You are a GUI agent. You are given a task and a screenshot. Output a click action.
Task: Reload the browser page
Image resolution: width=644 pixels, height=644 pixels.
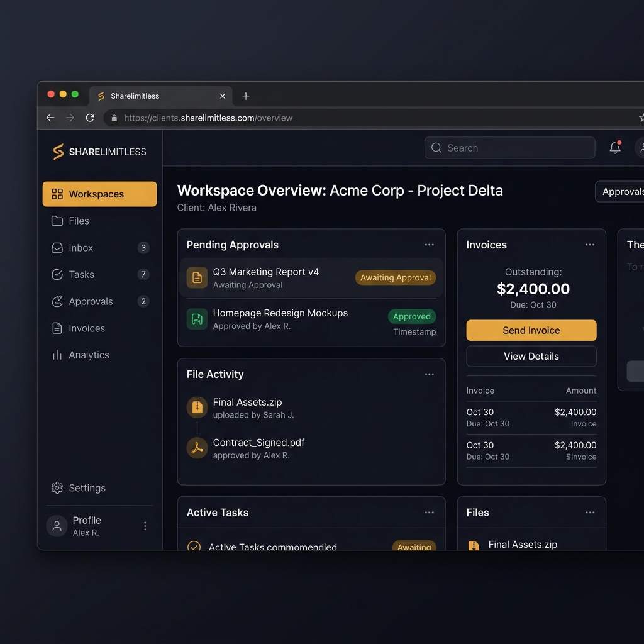point(90,118)
